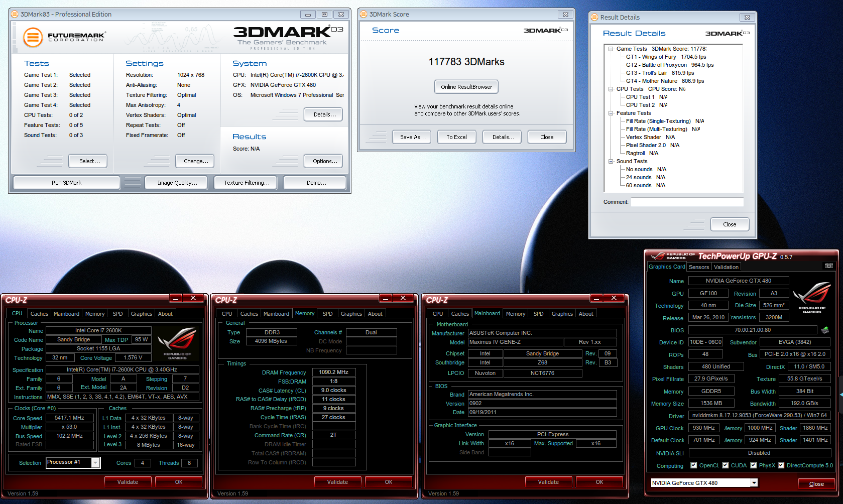The image size is (843, 504).
Task: Save the BIOS using GPU-Z chip icon
Action: [825, 330]
